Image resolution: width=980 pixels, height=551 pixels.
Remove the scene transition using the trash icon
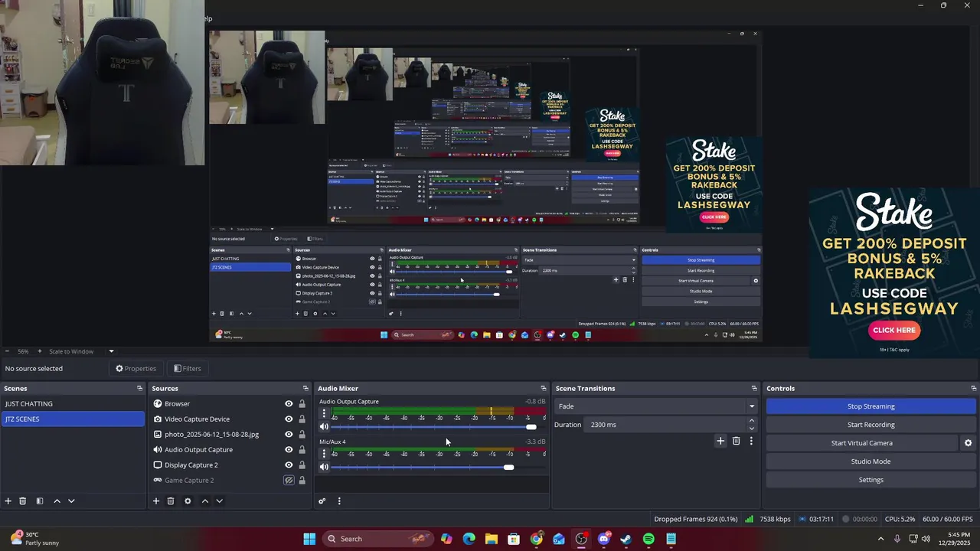point(737,441)
